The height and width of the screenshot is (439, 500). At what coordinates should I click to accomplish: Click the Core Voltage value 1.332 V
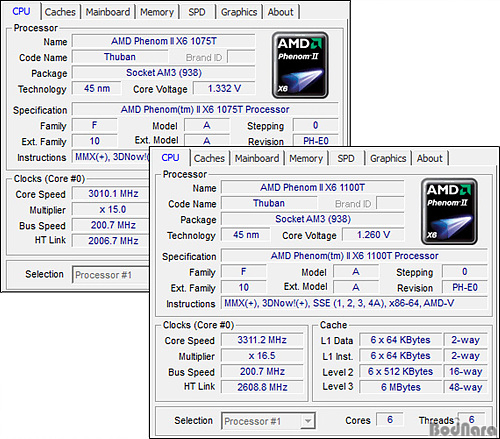pyautogui.click(x=224, y=88)
